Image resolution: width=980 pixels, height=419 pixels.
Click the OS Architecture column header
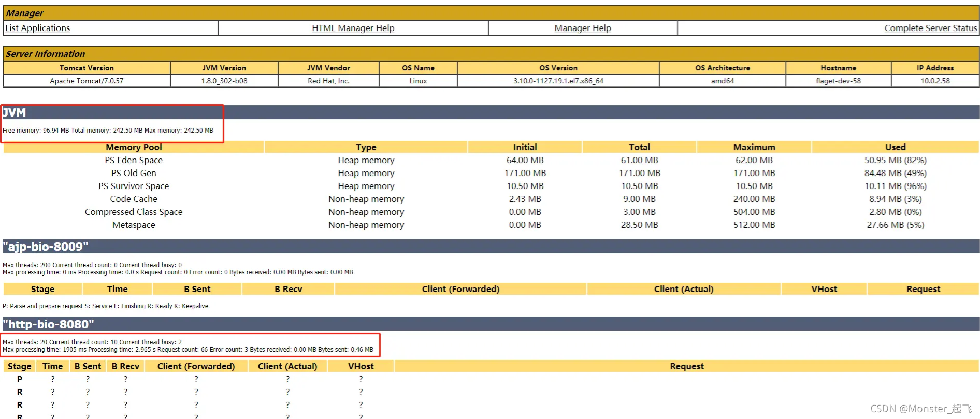click(723, 68)
